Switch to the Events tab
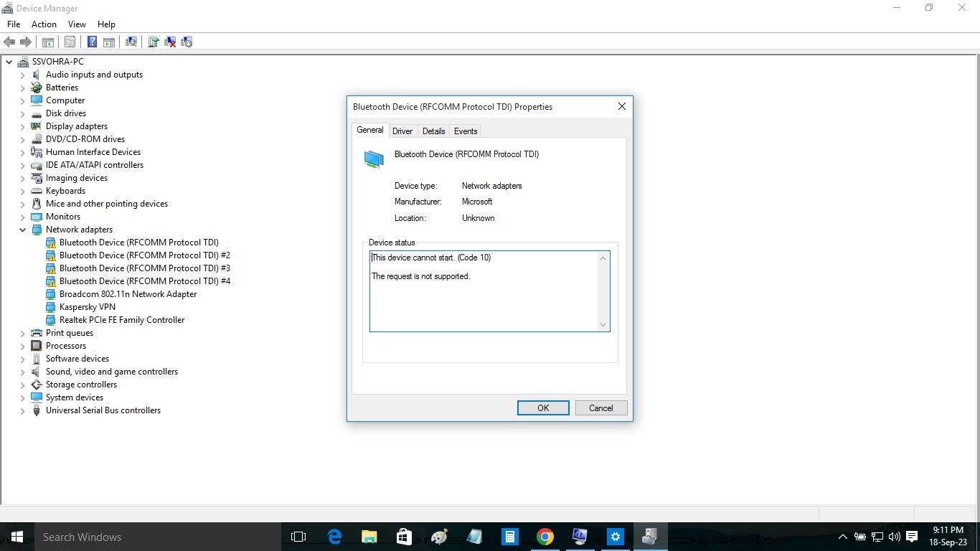 coord(466,131)
